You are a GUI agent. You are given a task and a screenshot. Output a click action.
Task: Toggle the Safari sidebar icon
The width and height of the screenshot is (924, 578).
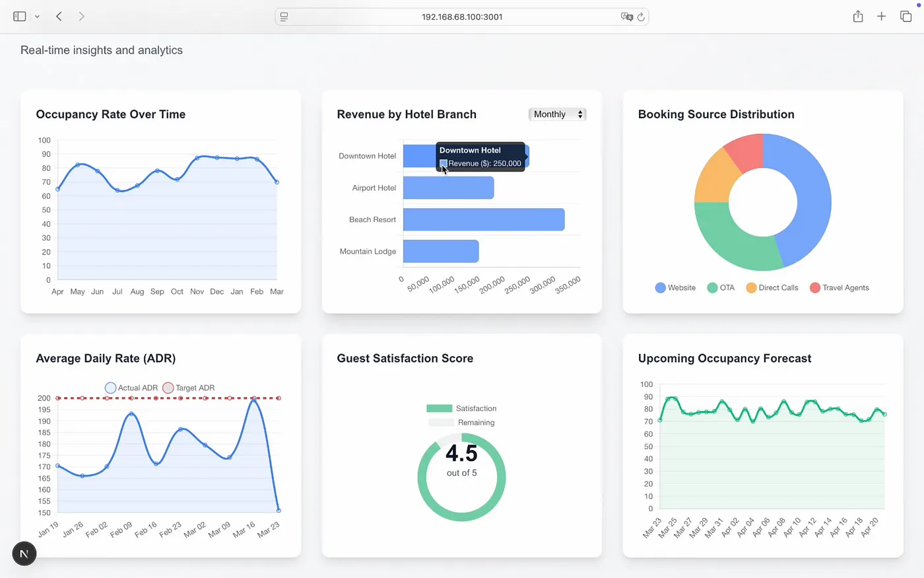pos(19,17)
